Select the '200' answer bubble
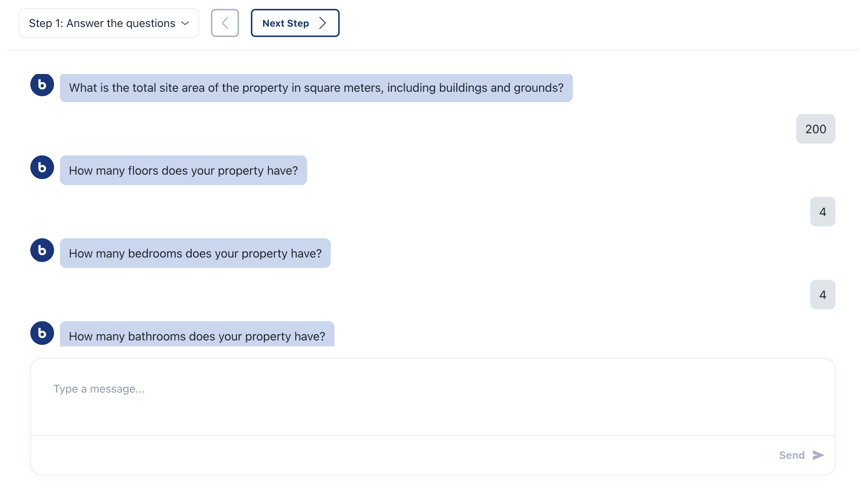Screen dimensions: 868x484 (x=815, y=129)
